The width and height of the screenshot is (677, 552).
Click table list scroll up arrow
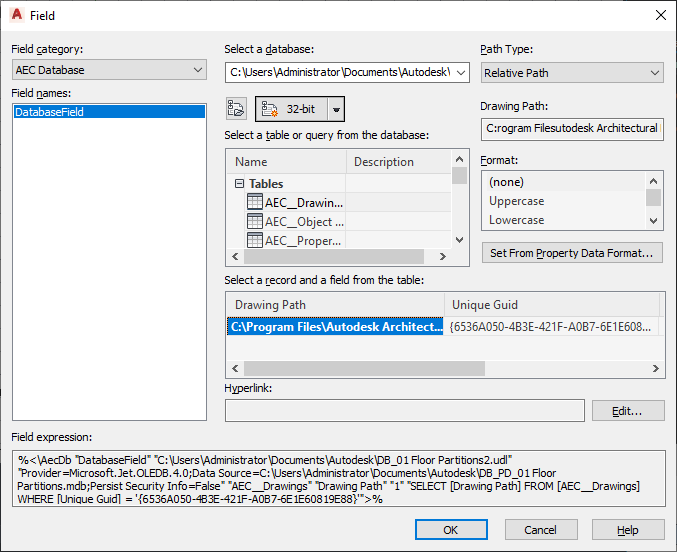click(x=459, y=159)
